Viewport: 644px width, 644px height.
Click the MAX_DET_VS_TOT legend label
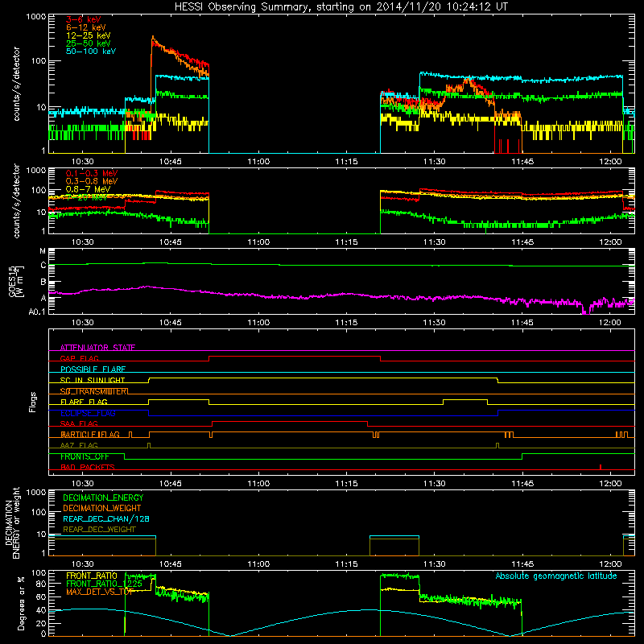tap(100, 592)
